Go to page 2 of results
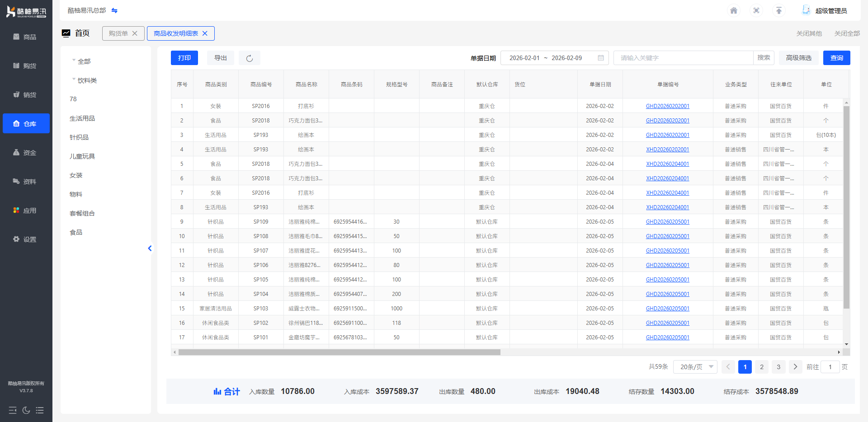 761,367
